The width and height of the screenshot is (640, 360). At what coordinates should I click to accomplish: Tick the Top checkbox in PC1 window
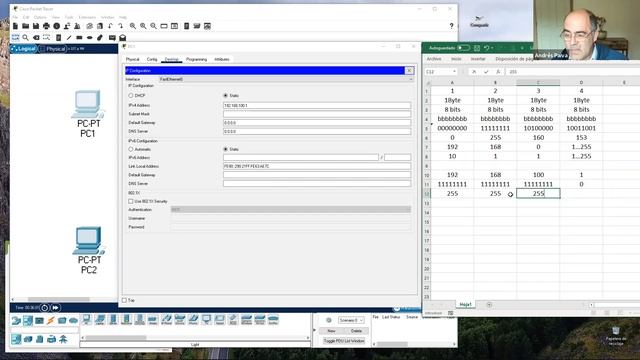click(x=124, y=300)
